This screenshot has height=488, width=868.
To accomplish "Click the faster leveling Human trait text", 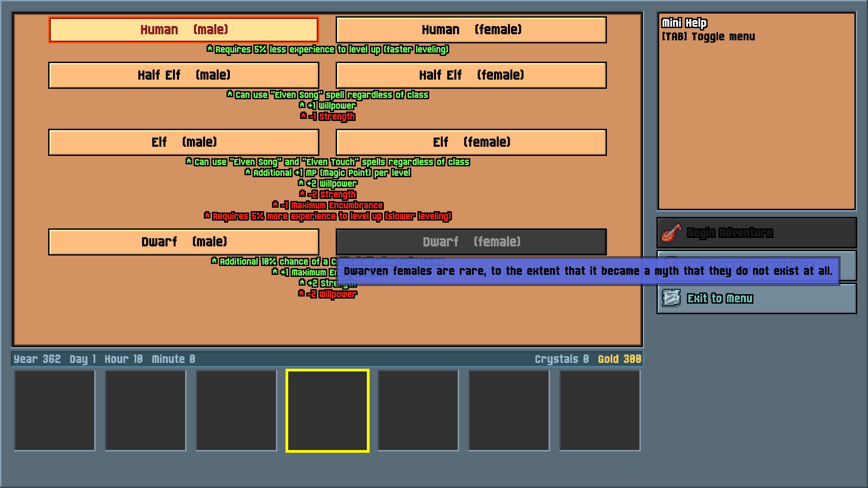I will (328, 49).
